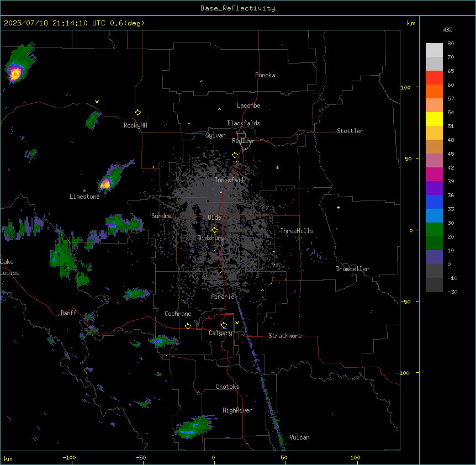Click the Ponoka city label
476x465 pixels.
tap(265, 75)
